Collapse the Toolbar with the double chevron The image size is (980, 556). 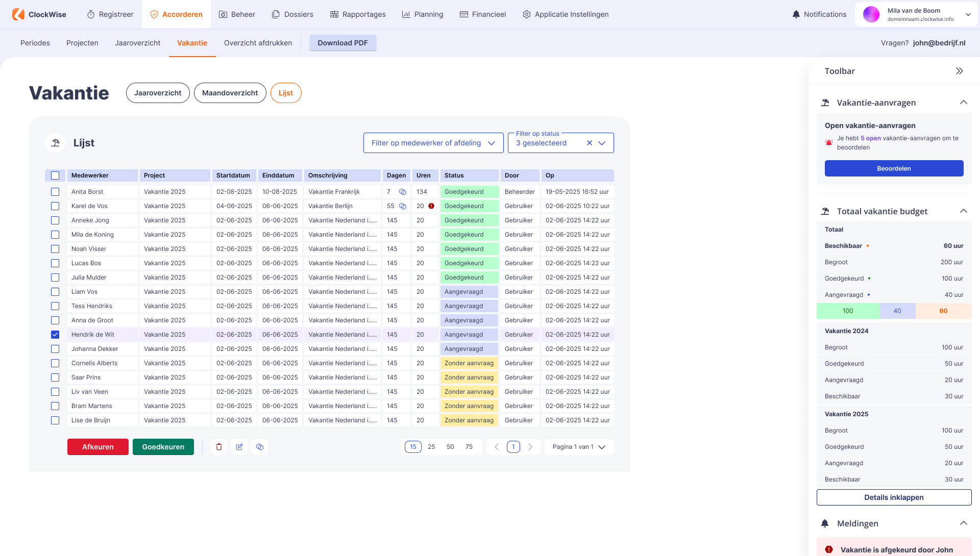(960, 71)
